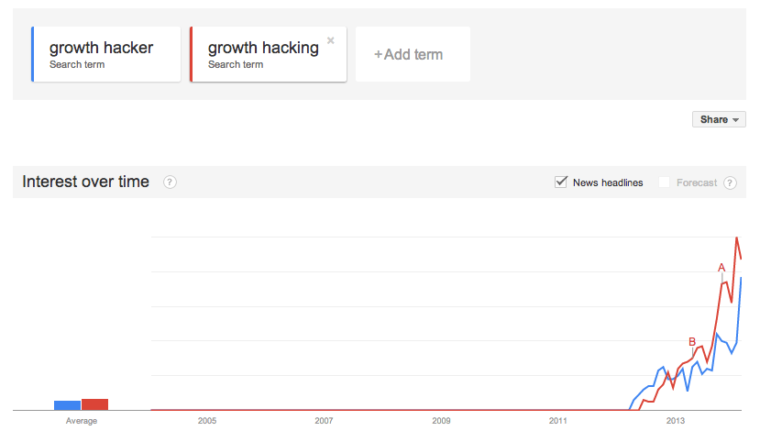Click the blue line end point
The height and width of the screenshot is (431, 760).
741,278
